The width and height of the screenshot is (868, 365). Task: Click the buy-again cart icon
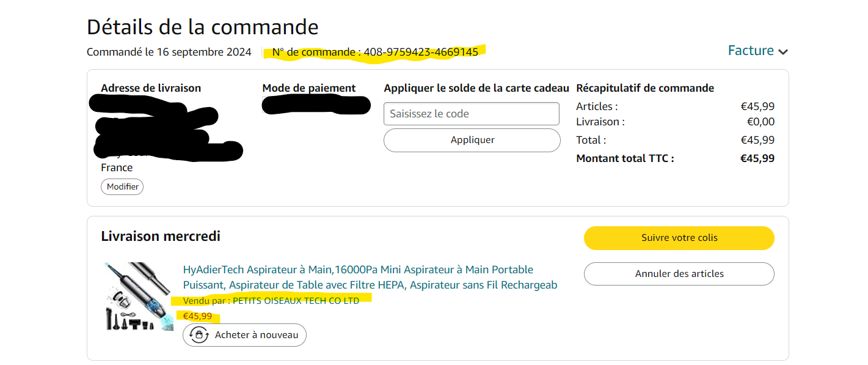point(199,335)
